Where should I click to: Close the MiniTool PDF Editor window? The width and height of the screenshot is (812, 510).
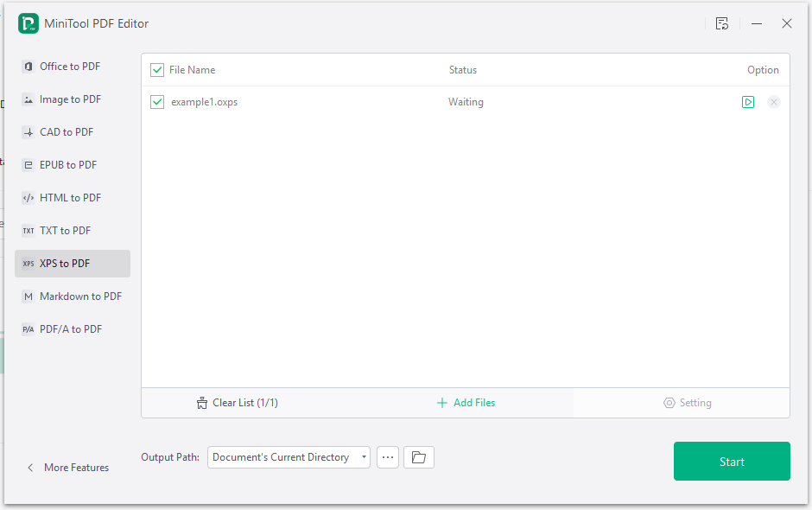(x=787, y=23)
